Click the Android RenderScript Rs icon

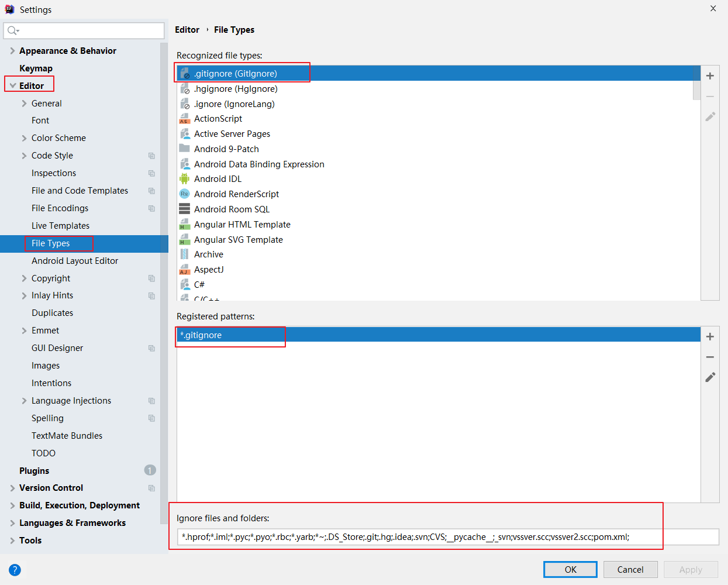click(184, 194)
